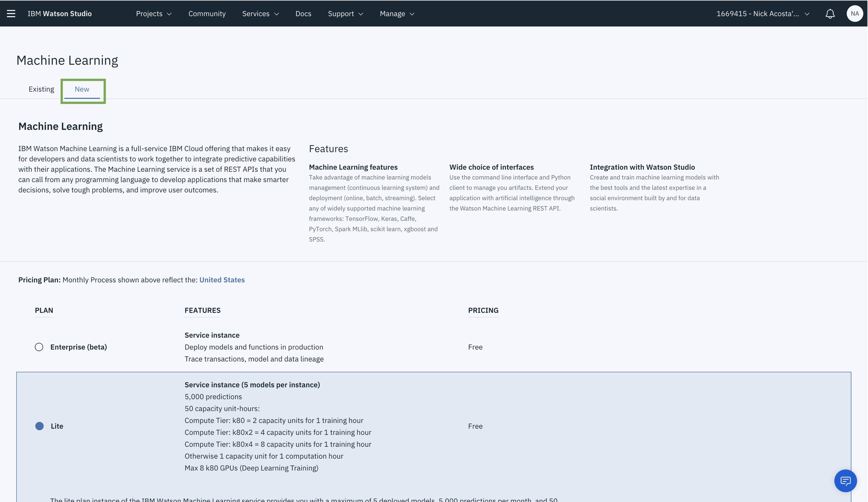Go to the Community page
Viewport: 868px width, 502px height.
pos(207,13)
